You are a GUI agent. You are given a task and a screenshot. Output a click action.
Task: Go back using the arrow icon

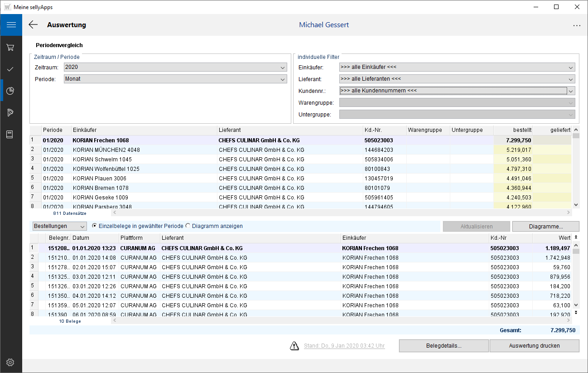[33, 25]
